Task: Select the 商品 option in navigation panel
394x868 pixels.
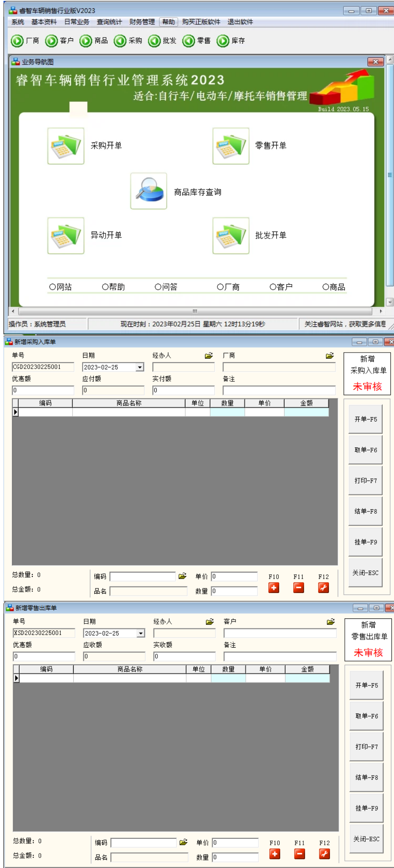Action: [x=334, y=287]
